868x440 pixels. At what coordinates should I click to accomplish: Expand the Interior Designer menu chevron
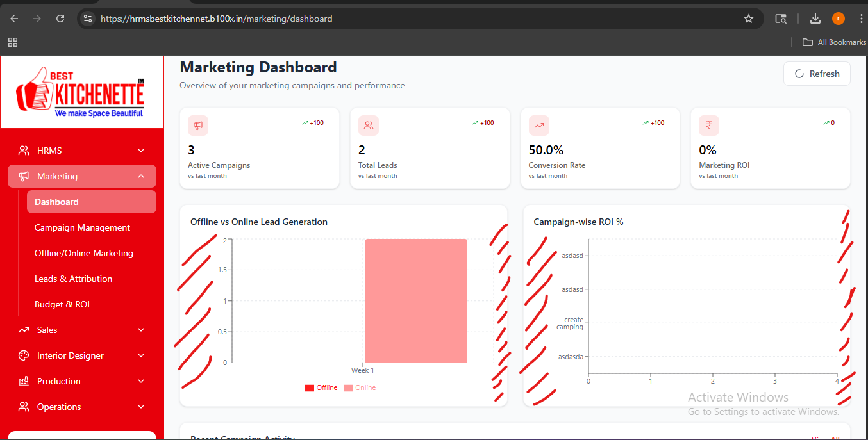click(141, 355)
